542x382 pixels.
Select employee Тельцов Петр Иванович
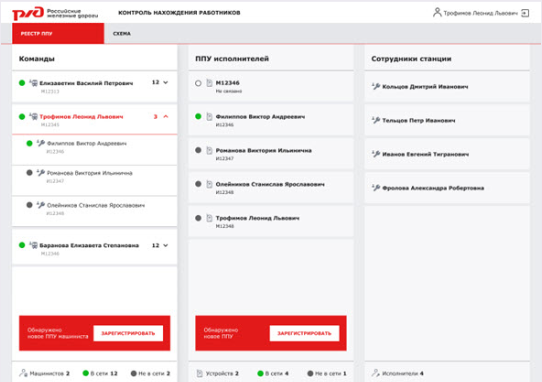pos(447,120)
